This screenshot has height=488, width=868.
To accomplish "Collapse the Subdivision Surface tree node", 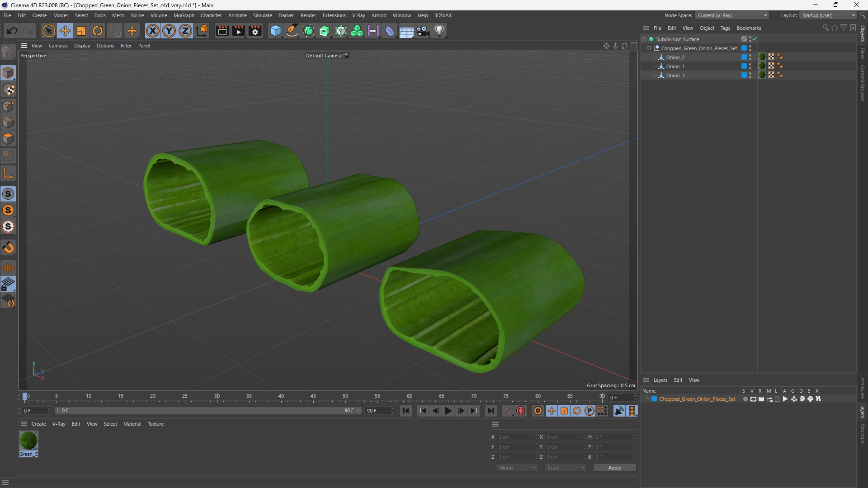I will tap(644, 39).
